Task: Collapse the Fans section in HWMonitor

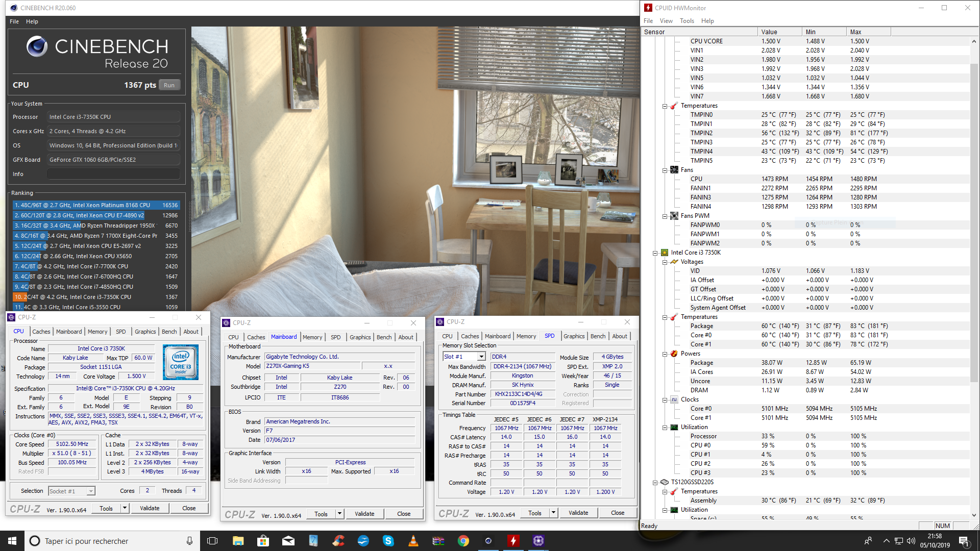Action: [x=665, y=170]
